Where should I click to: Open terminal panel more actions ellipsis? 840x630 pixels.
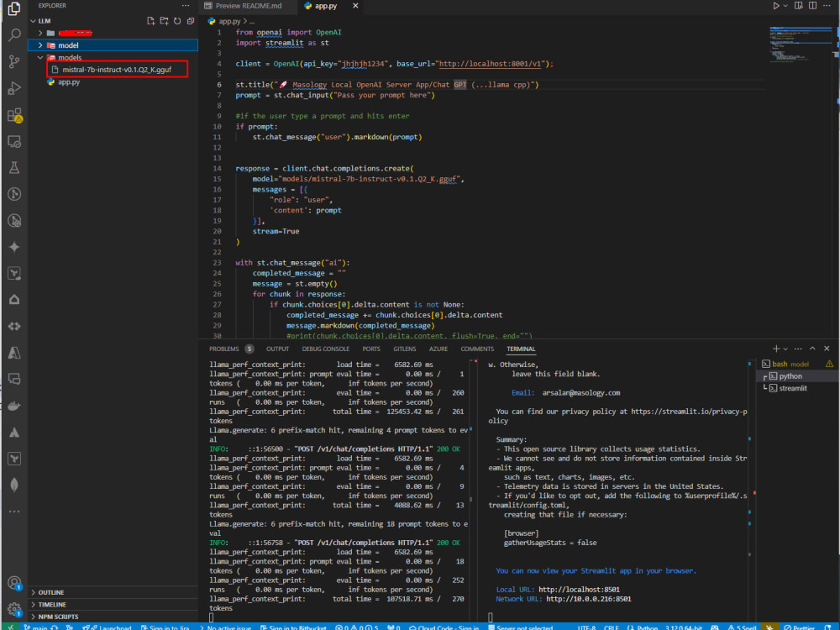tap(798, 349)
